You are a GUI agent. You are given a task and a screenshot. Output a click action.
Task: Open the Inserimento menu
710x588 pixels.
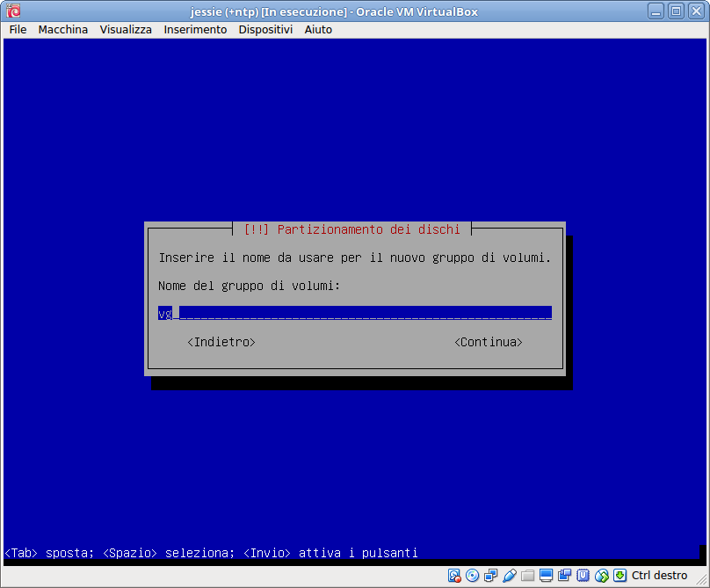(x=195, y=30)
